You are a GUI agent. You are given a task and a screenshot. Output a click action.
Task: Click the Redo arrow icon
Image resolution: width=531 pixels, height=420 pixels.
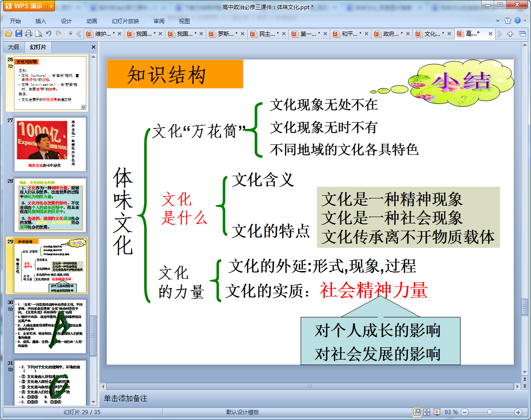[59, 34]
